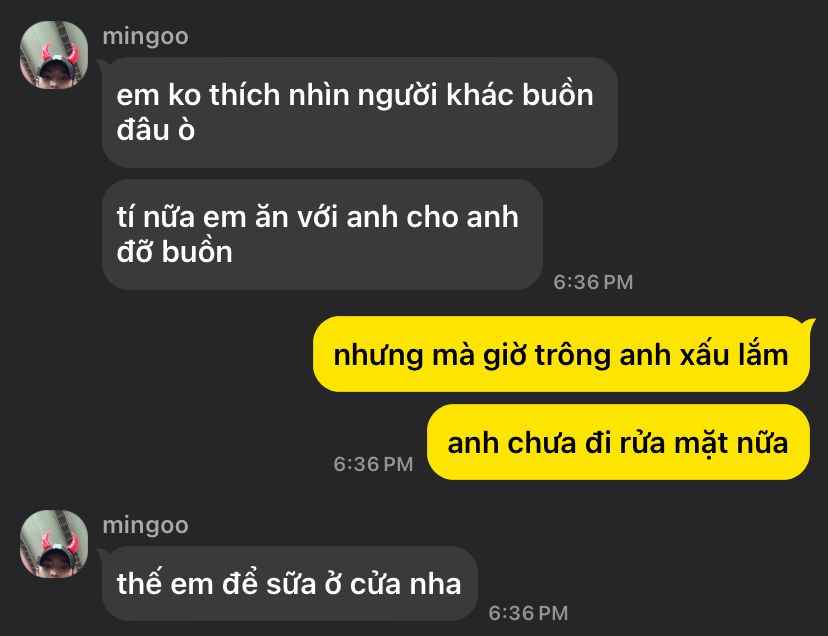Click the words "đỡ buồn" in the second bubble
The image size is (828, 636).
(x=174, y=251)
